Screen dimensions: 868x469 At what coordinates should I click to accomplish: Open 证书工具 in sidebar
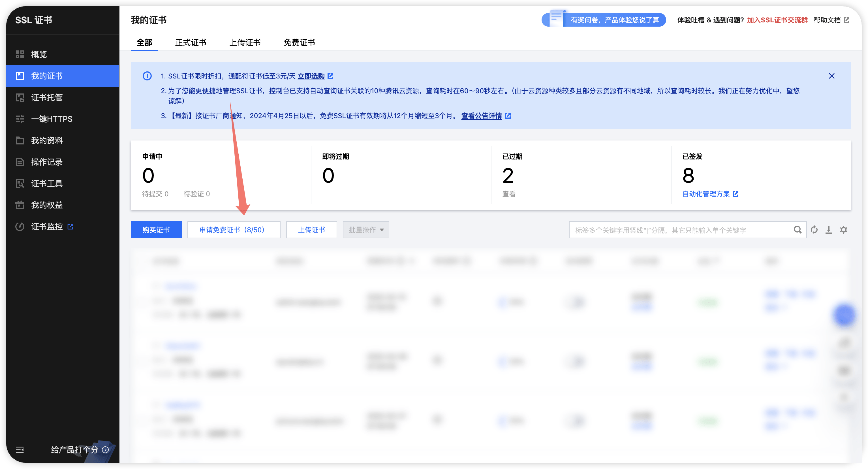coord(47,184)
